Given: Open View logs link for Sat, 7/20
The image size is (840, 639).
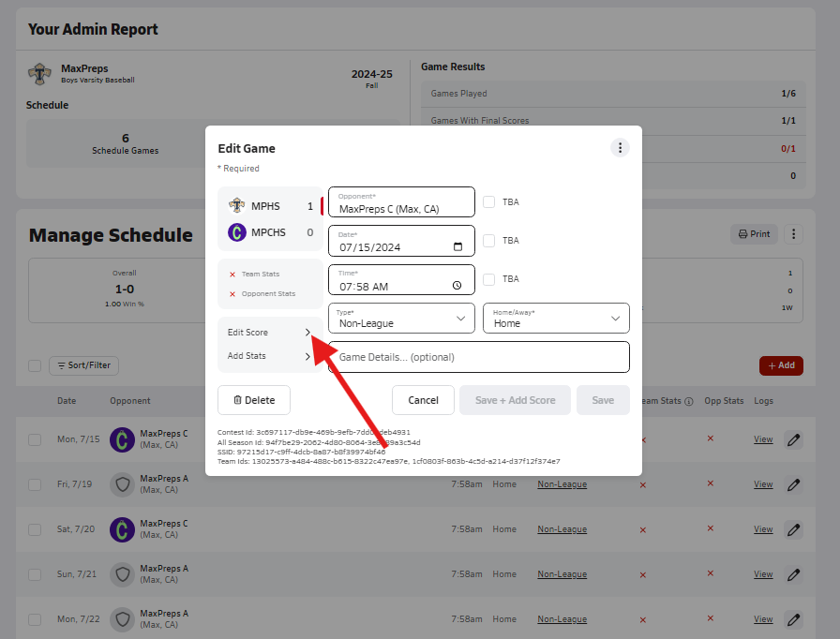Looking at the screenshot, I should click(x=763, y=529).
